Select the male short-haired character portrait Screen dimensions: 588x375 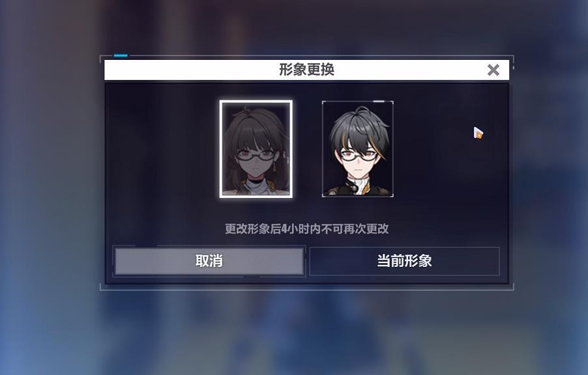point(358,148)
